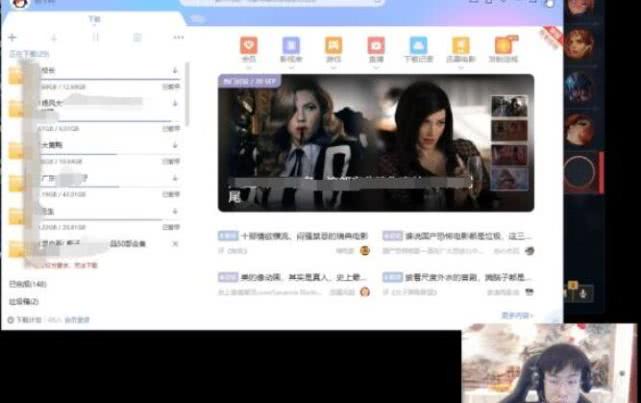Screen dimensions: 641x403
Task: Resume the 大黄鸭 download with its arrow icon
Action: [x=175, y=146]
